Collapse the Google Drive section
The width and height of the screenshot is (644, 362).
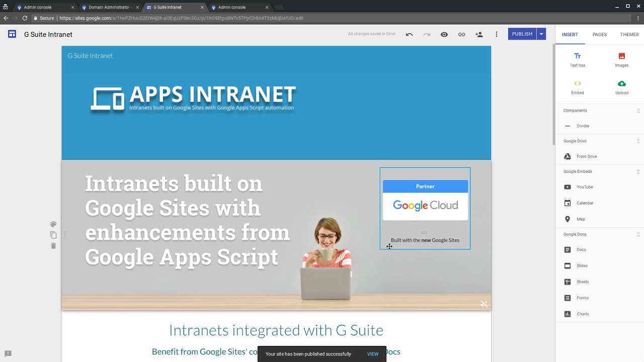point(638,141)
